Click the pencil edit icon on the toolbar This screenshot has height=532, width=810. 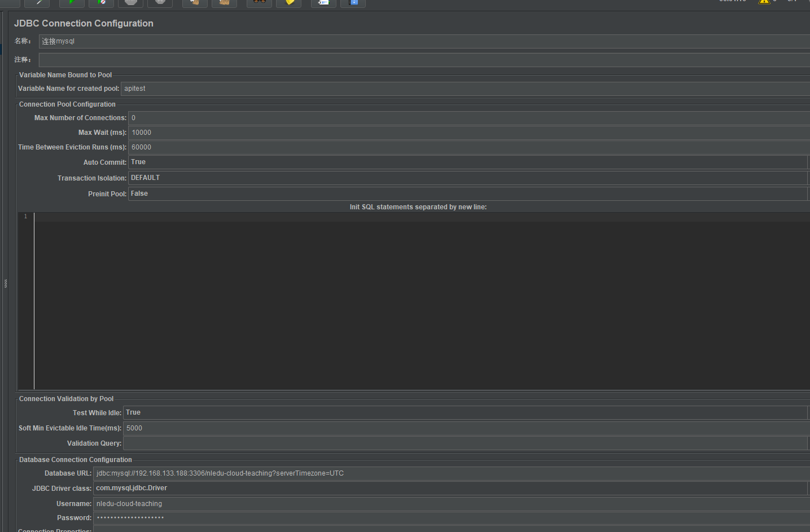(37, 2)
